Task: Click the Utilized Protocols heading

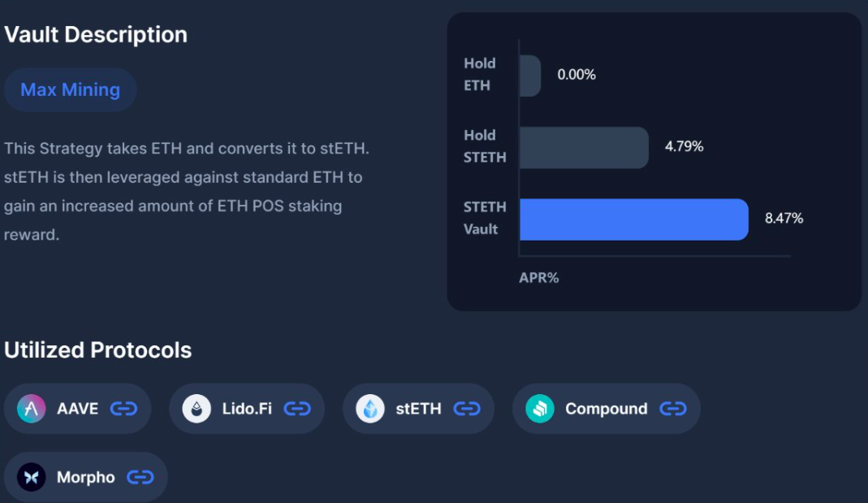Action: [98, 350]
